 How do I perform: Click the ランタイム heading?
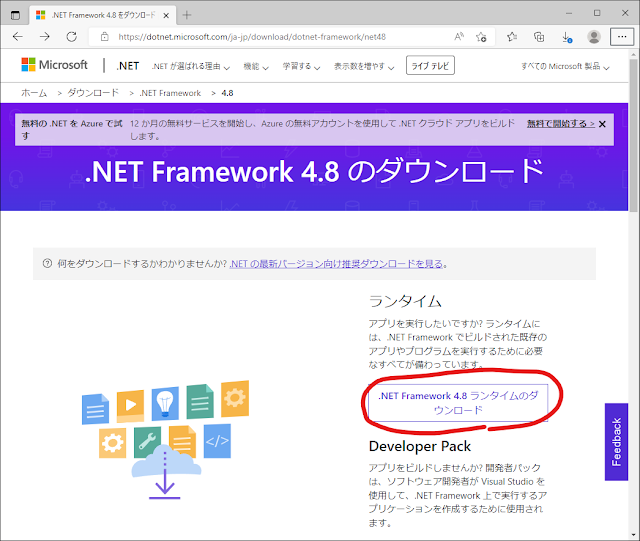click(405, 301)
